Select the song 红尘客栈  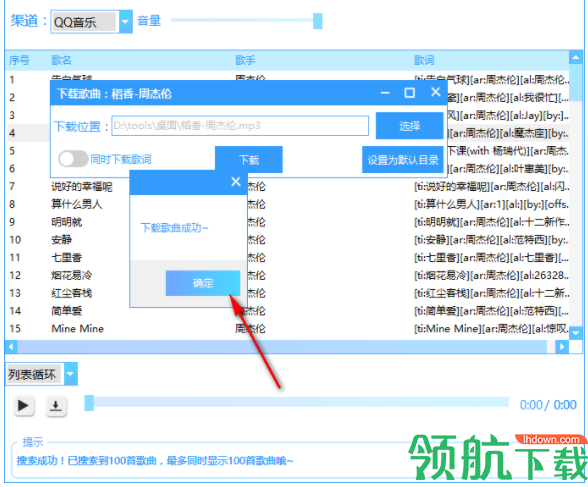click(72, 293)
